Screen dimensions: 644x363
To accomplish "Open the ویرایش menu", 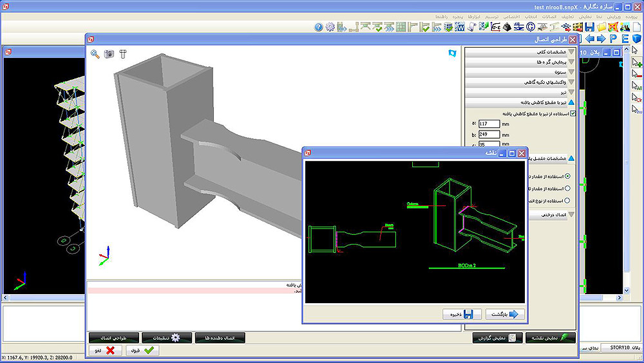I will click(x=614, y=17).
